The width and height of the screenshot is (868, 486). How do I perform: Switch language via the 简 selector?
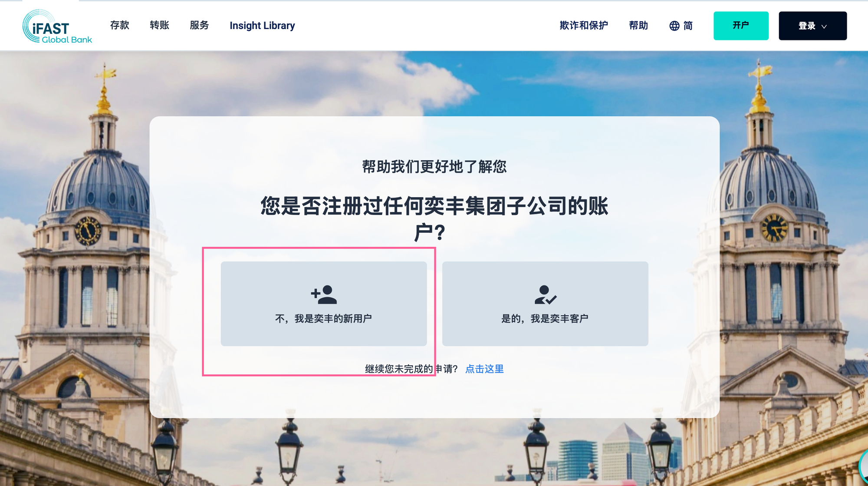pyautogui.click(x=681, y=26)
